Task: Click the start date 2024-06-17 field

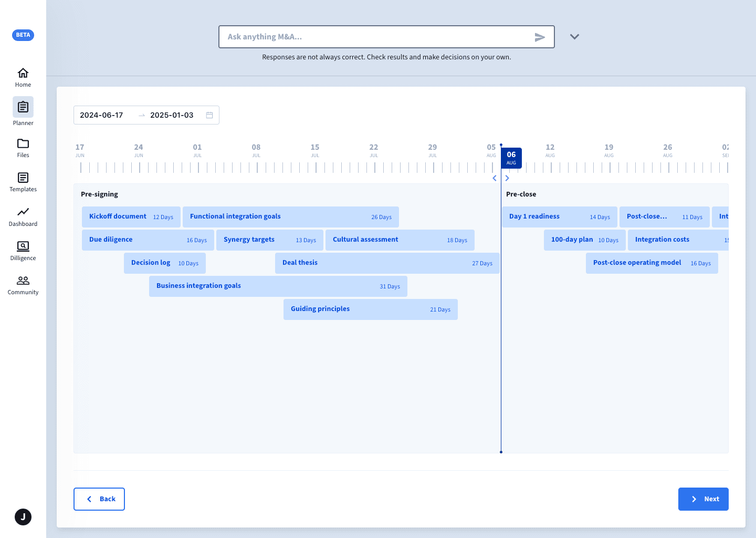Action: (x=102, y=115)
